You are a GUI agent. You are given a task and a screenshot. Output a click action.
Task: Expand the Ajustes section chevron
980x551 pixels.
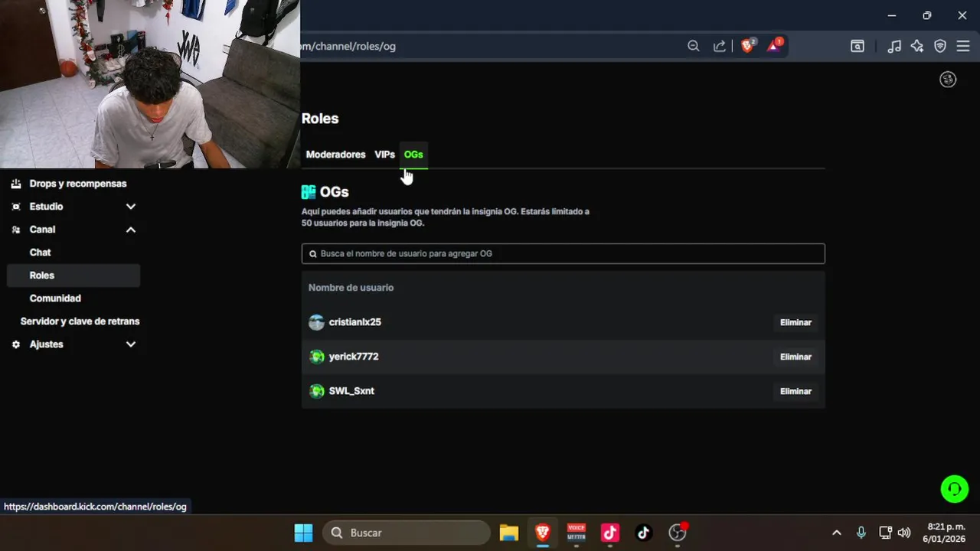[x=131, y=344]
